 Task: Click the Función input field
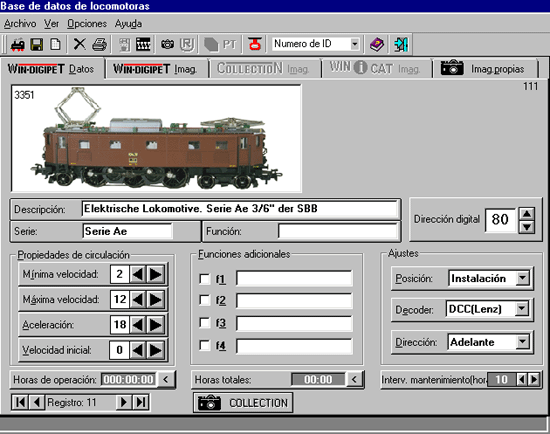click(338, 232)
